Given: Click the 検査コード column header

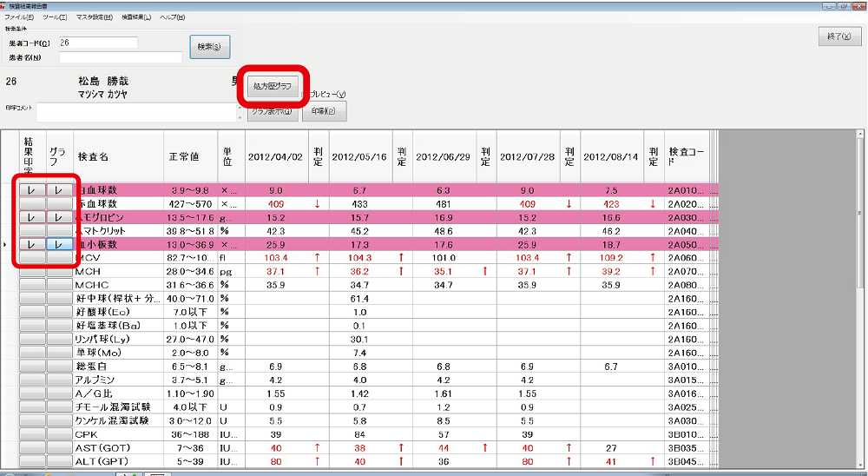Looking at the screenshot, I should [687, 157].
